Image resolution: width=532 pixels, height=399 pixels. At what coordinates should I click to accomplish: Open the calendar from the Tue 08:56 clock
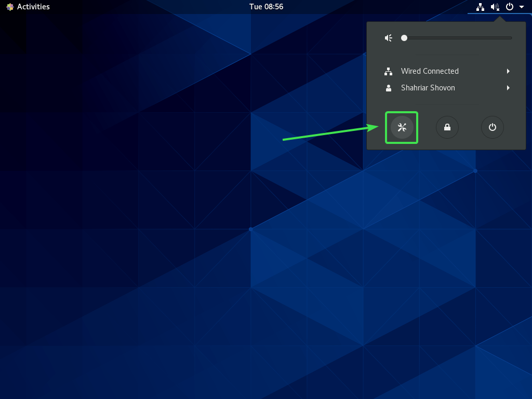point(266,7)
